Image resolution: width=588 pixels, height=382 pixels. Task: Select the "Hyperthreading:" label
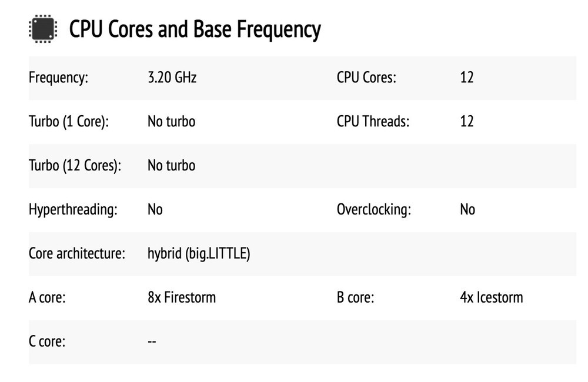coord(73,210)
